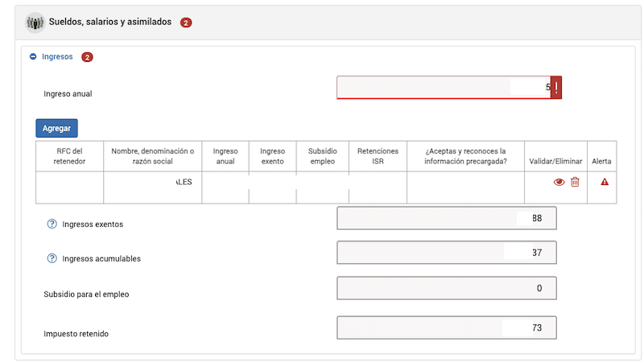Screen dimensions: 644x362
Task: Click the red error badge in the section header
Action: (186, 23)
